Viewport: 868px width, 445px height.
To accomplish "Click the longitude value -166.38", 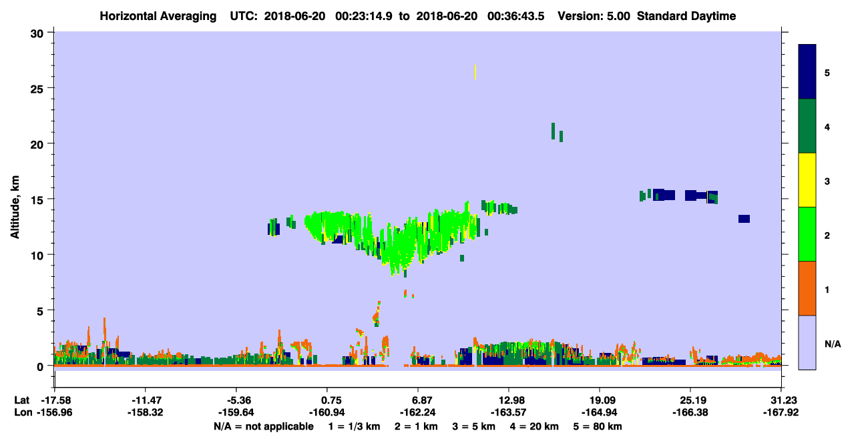I will [690, 412].
